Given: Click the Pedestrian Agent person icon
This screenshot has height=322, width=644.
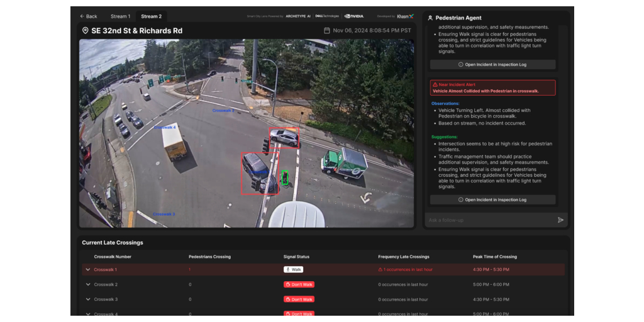Looking at the screenshot, I should point(430,18).
